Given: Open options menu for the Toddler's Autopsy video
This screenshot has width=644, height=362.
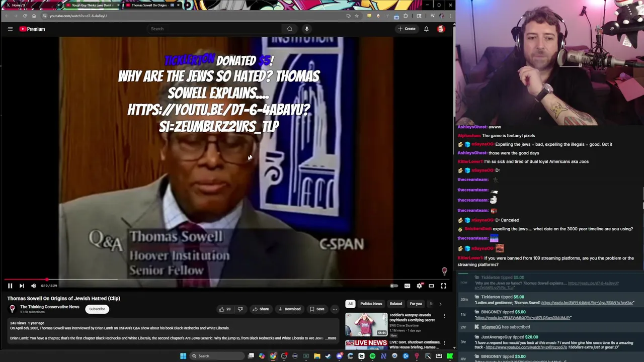Looking at the screenshot, I should click(x=444, y=316).
